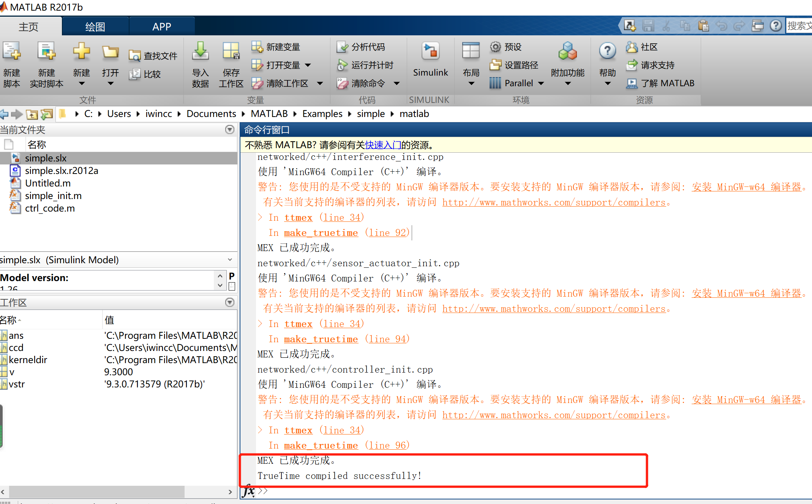Open the Current Folder panel actions menu
This screenshot has width=812, height=504.
pos(229,130)
